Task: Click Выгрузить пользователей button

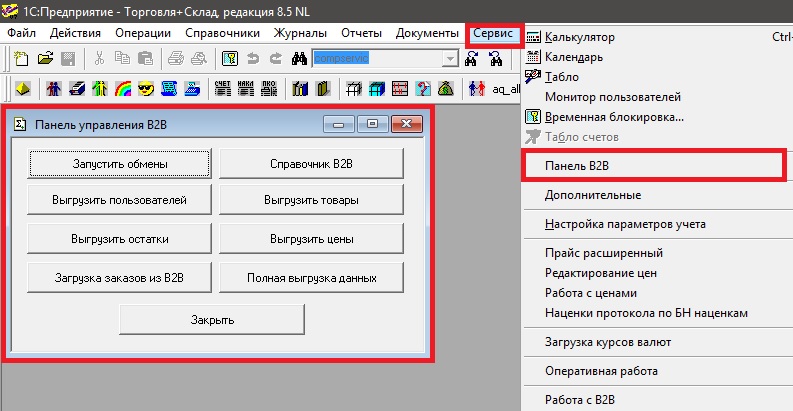Action: click(x=119, y=200)
